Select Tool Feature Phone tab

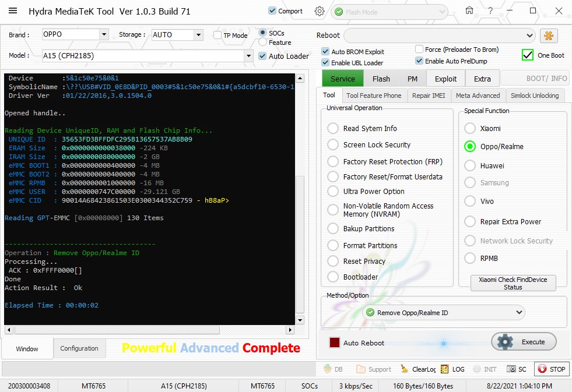coord(374,96)
